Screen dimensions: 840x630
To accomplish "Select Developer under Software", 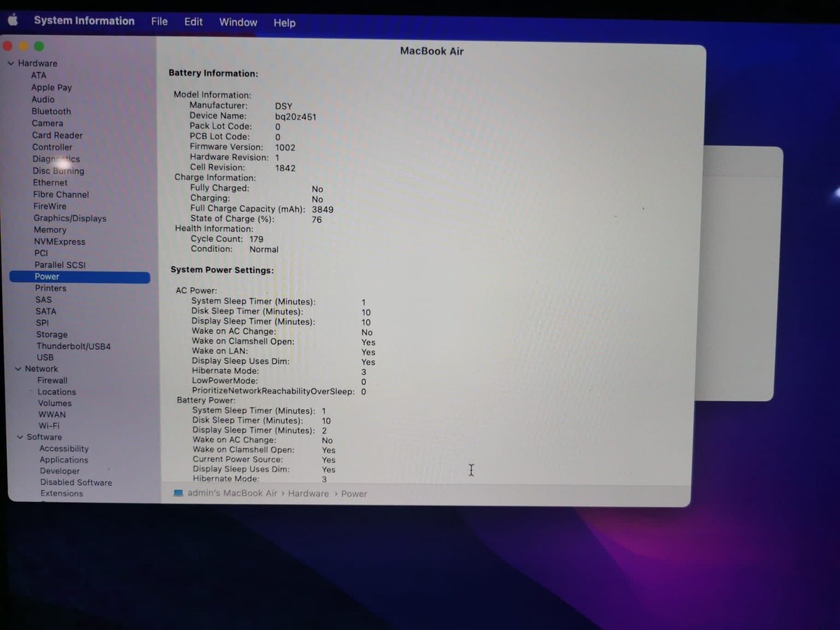I will pyautogui.click(x=59, y=471).
